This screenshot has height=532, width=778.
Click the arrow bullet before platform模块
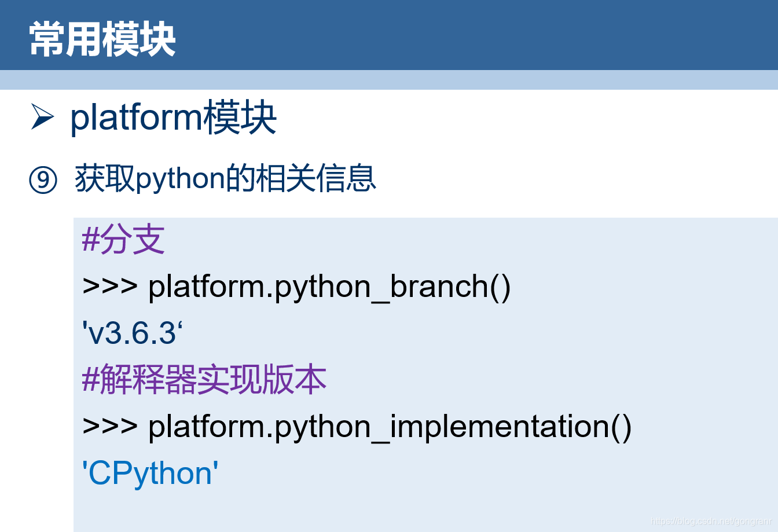[42, 117]
